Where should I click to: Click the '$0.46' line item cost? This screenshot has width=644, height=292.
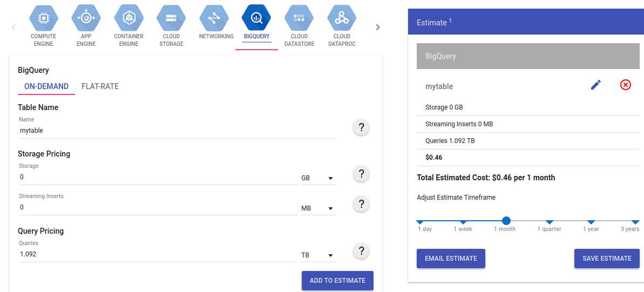[433, 157]
